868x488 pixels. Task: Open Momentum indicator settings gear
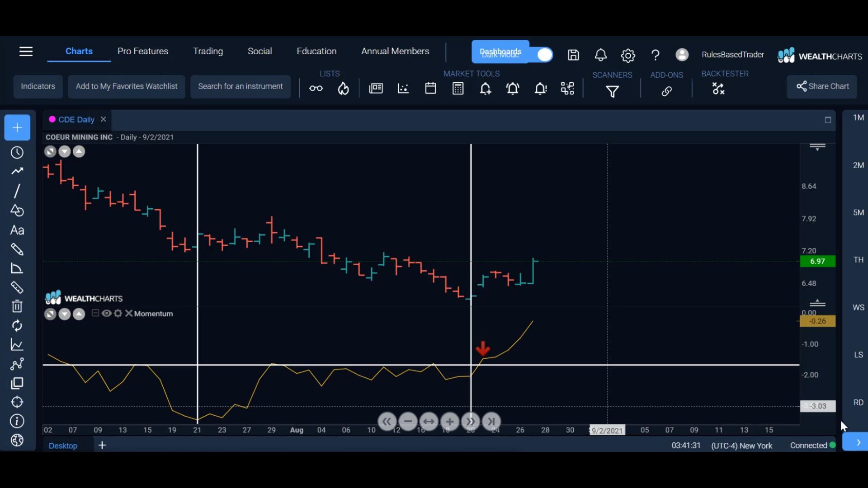[118, 313]
